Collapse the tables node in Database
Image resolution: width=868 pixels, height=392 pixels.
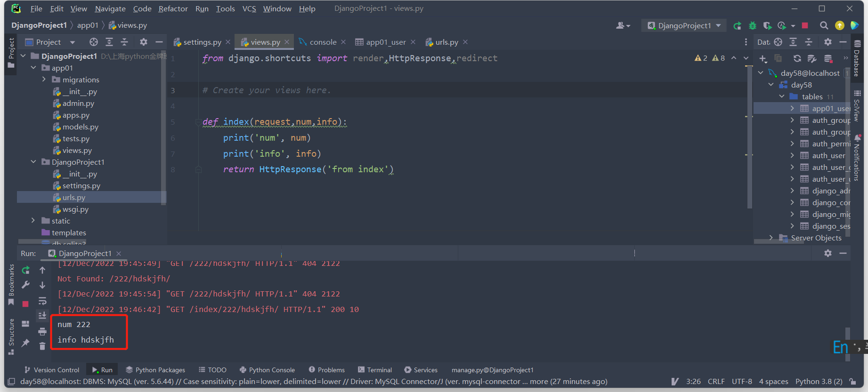pos(782,96)
